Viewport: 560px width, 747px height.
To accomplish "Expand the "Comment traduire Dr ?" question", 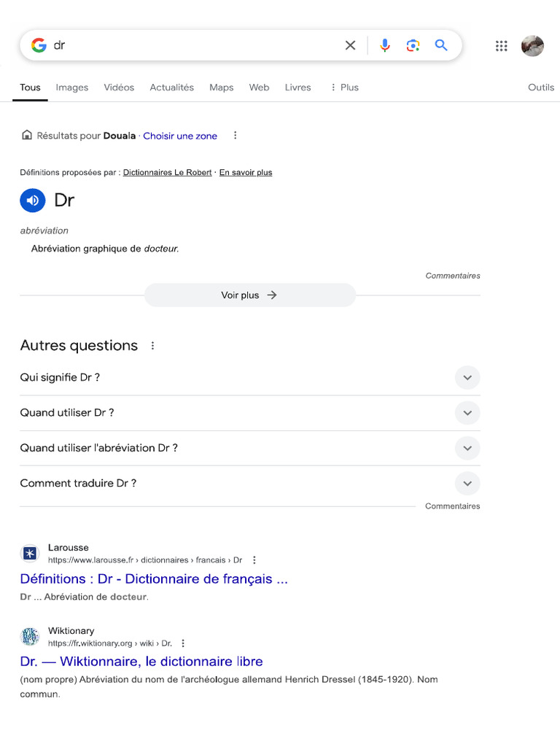I will click(467, 483).
